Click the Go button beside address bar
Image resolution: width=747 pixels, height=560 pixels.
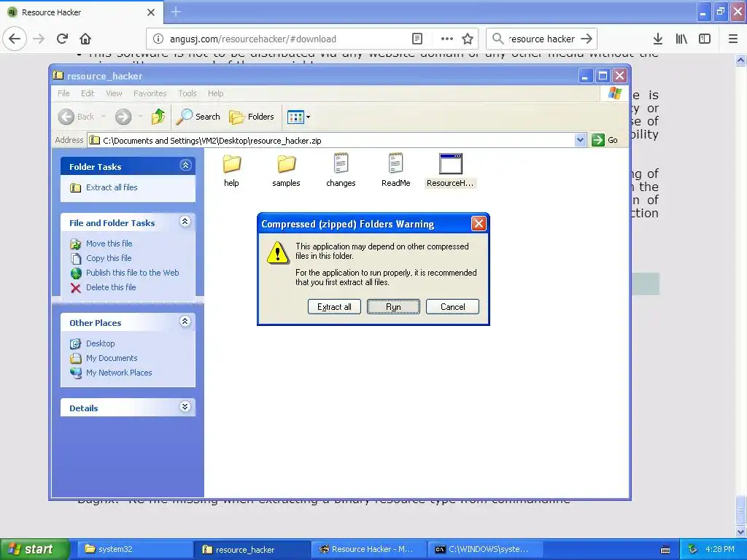(x=605, y=140)
